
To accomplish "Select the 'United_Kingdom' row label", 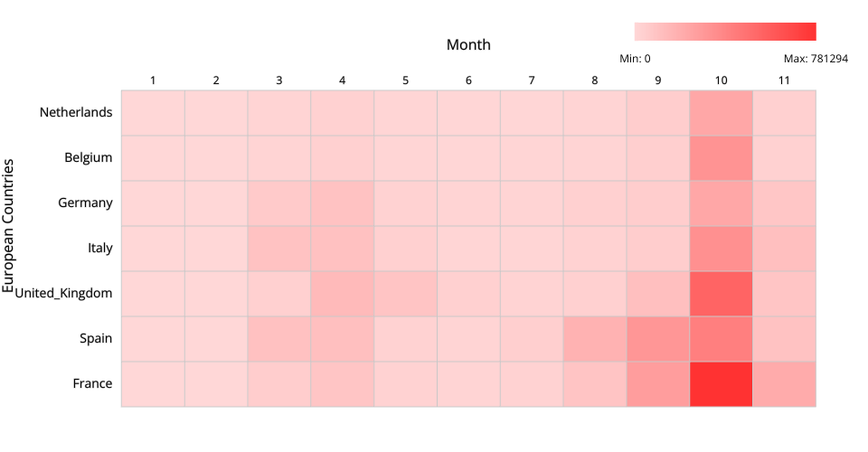I will 63,294.
